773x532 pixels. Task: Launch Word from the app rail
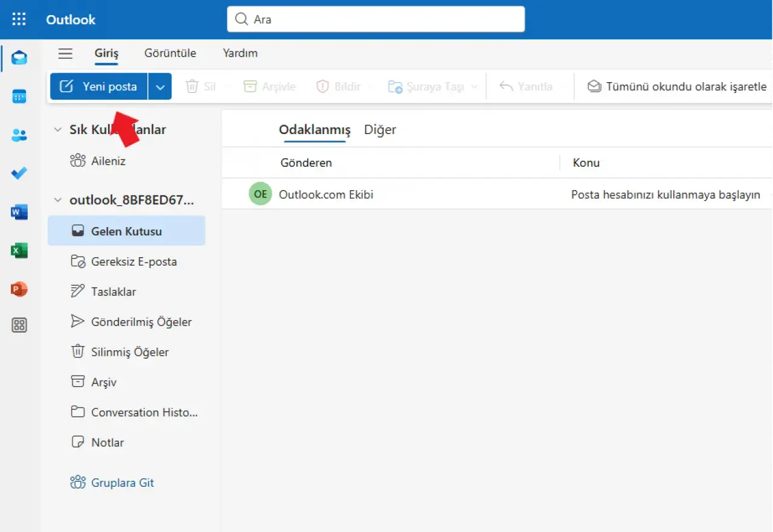point(19,212)
